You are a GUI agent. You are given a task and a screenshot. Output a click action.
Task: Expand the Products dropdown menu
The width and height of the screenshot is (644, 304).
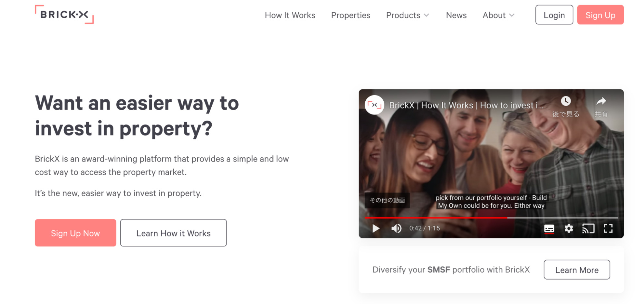pyautogui.click(x=408, y=15)
